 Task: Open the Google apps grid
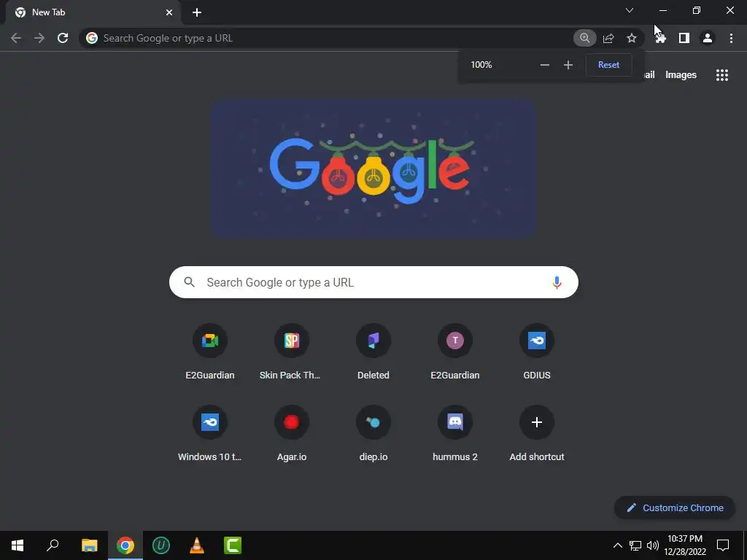pyautogui.click(x=722, y=75)
